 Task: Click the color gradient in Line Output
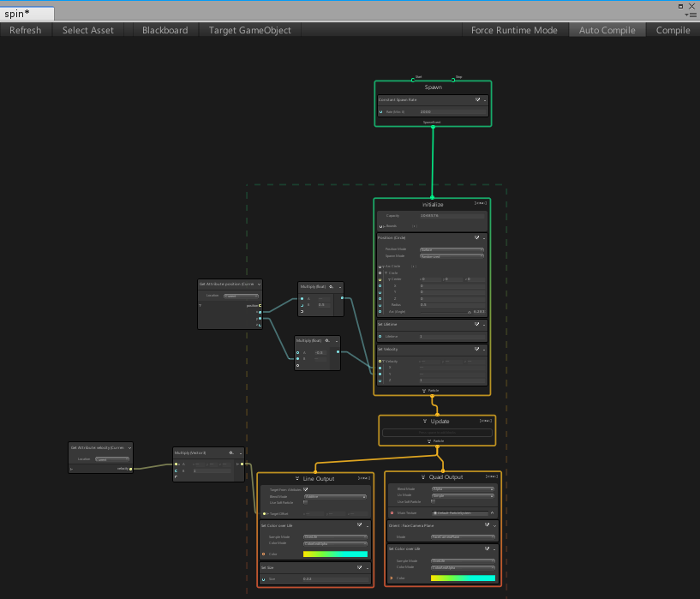pyautogui.click(x=335, y=554)
